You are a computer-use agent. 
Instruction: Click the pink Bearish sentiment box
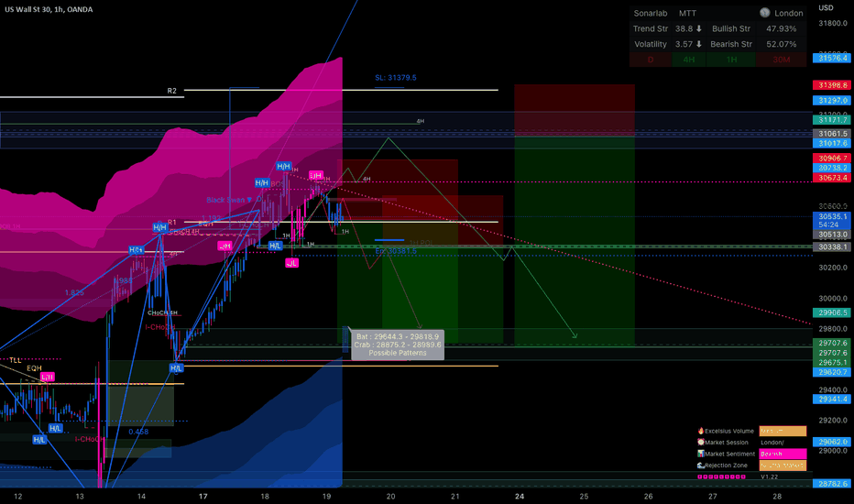coord(783,454)
